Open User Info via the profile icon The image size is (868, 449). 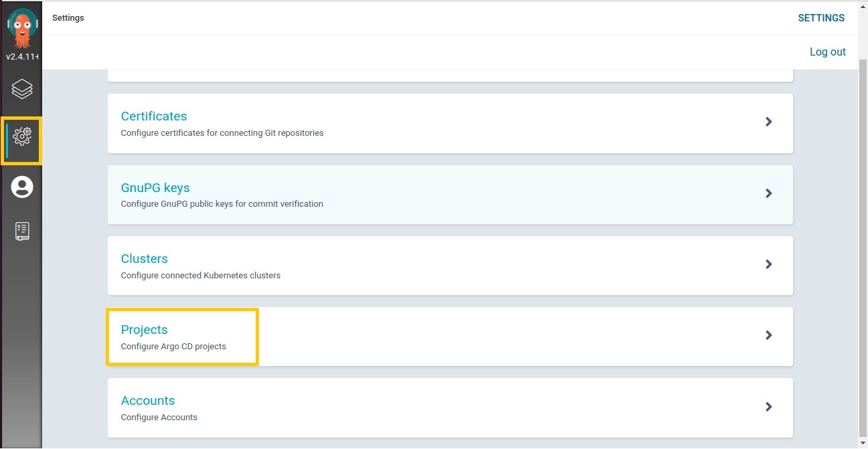[22, 187]
